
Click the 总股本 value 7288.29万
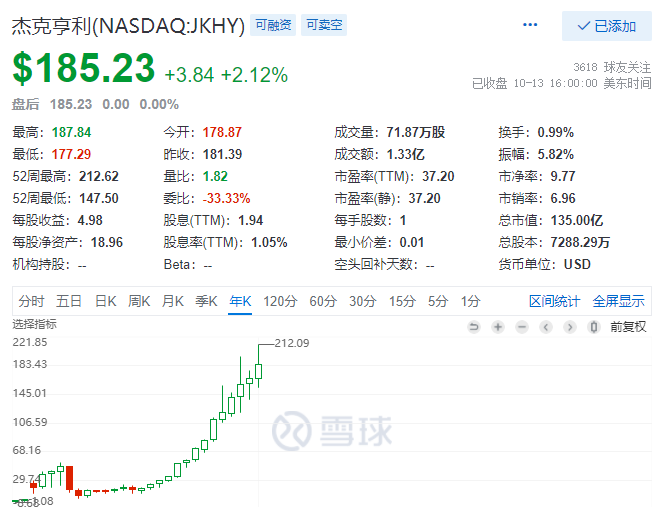(x=580, y=242)
